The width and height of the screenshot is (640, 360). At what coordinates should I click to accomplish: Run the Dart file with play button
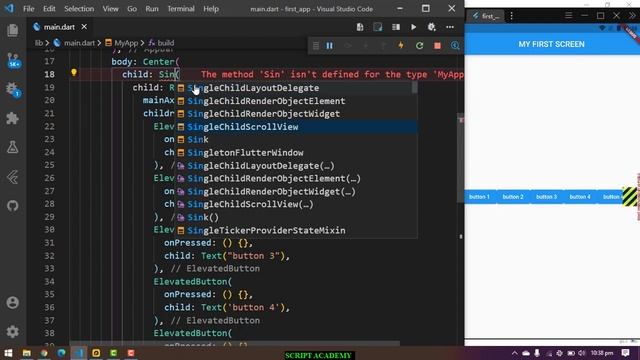pos(413,27)
